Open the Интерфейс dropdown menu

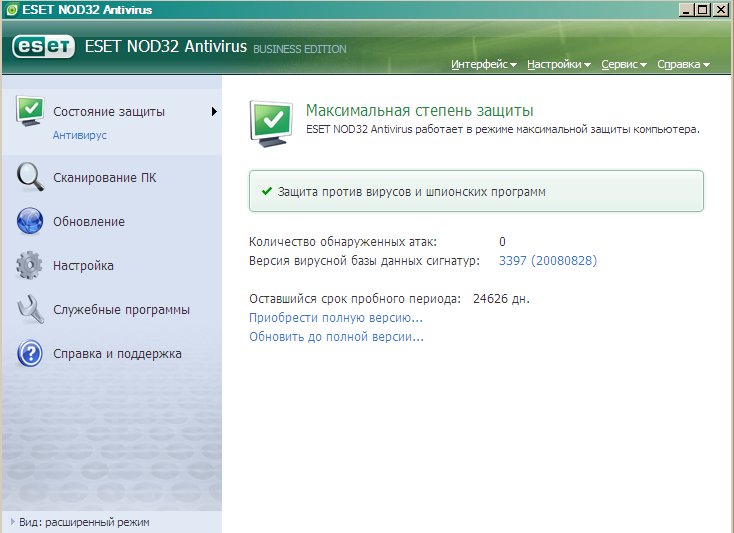(484, 64)
